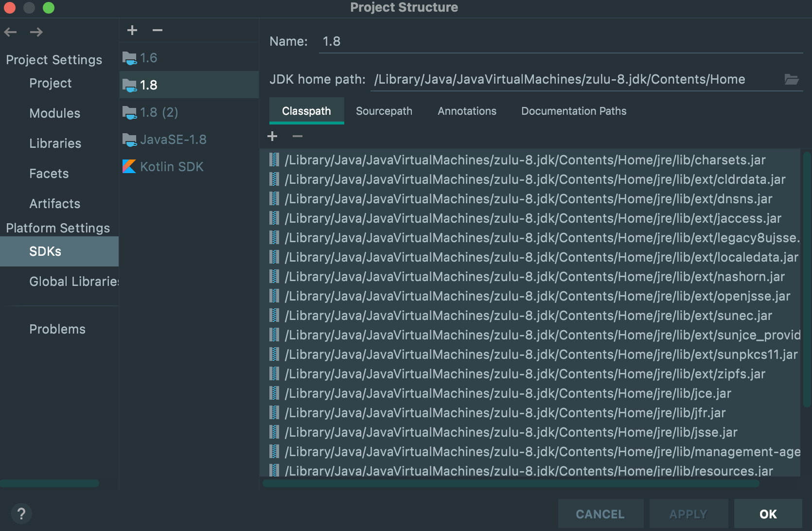Add a new SDK with plus icon

tap(132, 30)
